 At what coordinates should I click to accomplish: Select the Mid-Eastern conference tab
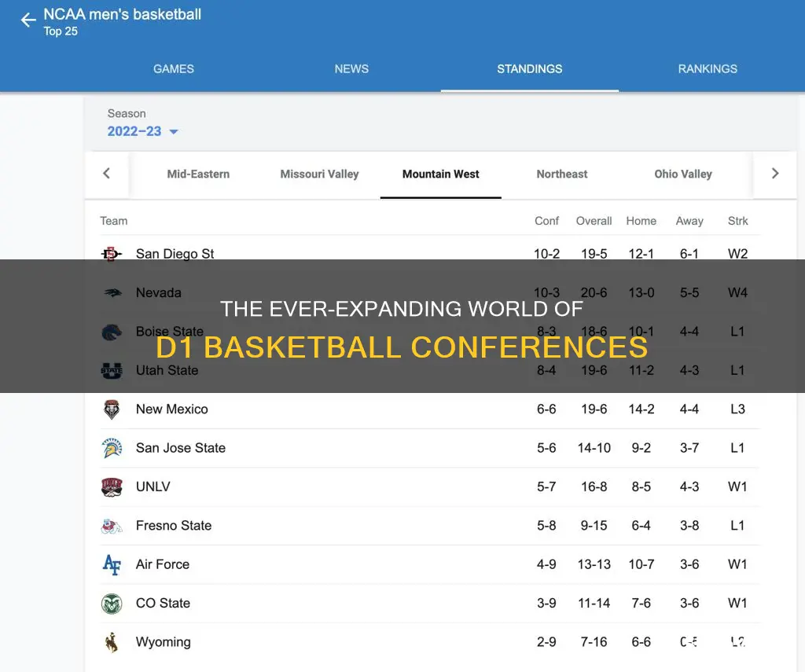coord(198,174)
